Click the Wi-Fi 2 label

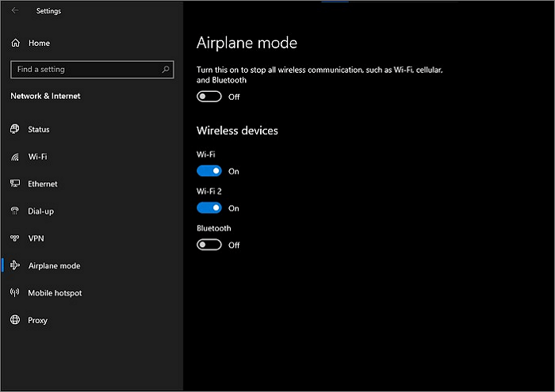pyautogui.click(x=209, y=191)
